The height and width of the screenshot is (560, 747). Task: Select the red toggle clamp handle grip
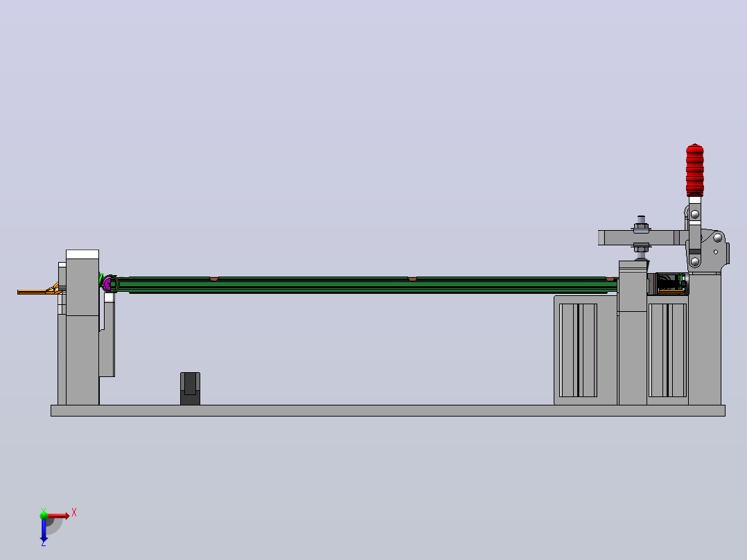coord(694,170)
